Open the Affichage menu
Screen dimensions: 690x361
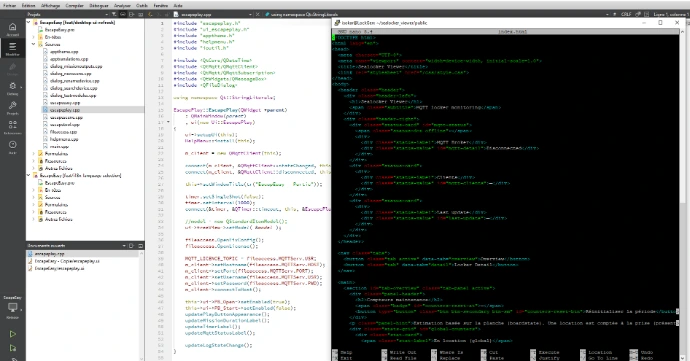[51, 6]
